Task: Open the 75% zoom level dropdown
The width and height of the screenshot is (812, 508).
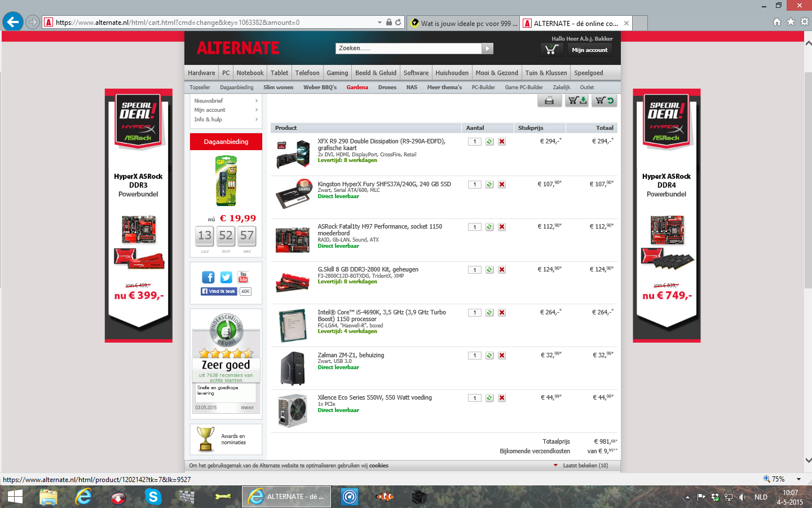Action: 798,479
